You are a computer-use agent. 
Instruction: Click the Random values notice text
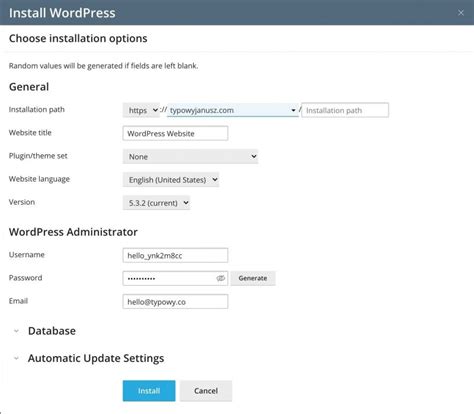tap(103, 66)
